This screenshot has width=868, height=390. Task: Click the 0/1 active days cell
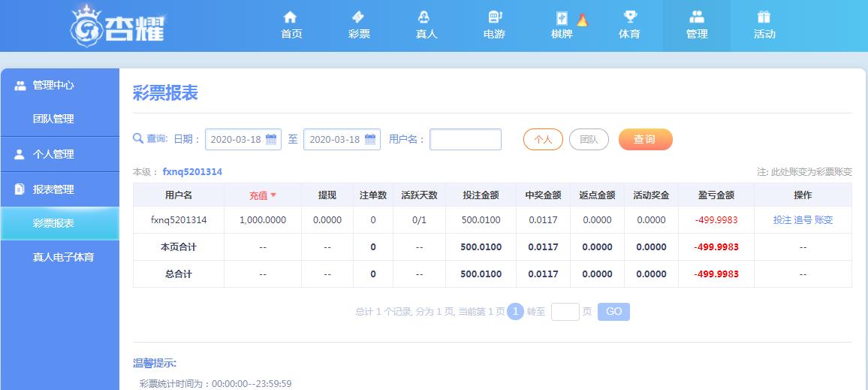click(x=420, y=220)
